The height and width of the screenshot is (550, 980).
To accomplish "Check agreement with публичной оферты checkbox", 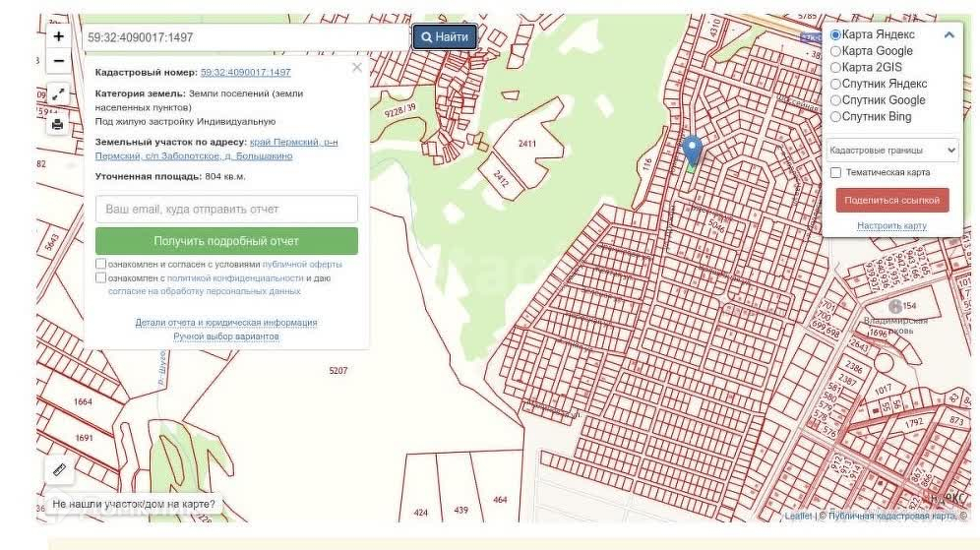I will click(100, 264).
